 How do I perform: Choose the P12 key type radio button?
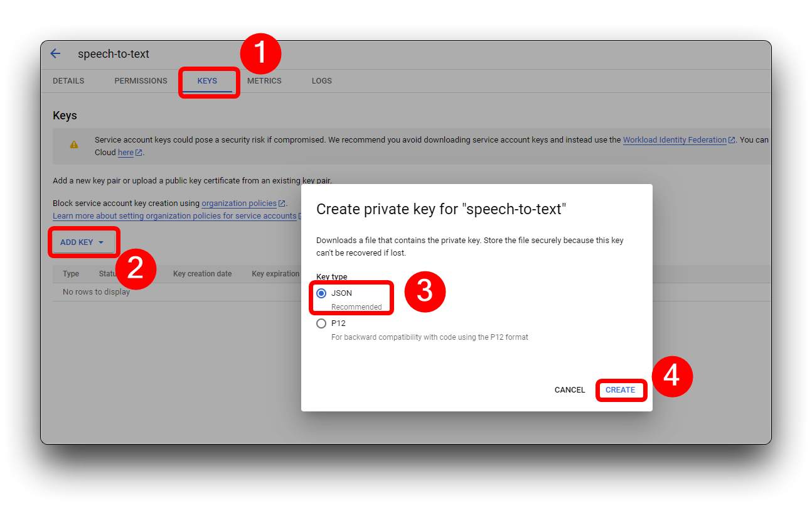coord(321,323)
